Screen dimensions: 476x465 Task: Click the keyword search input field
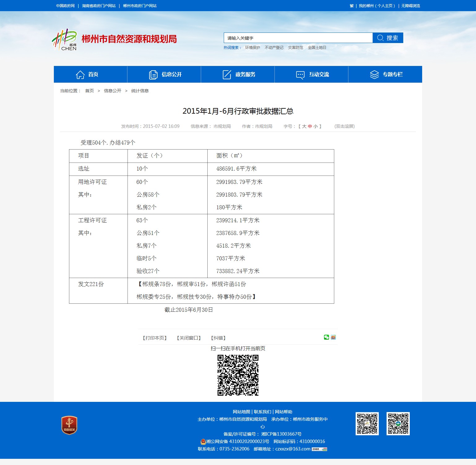coord(298,38)
